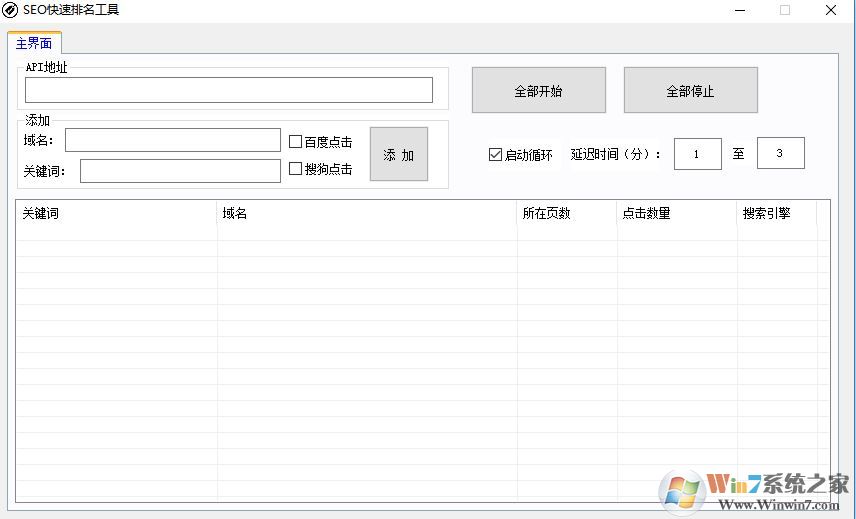The image size is (856, 519).
Task: Toggle the 启动循环 checkbox
Action: click(495, 155)
